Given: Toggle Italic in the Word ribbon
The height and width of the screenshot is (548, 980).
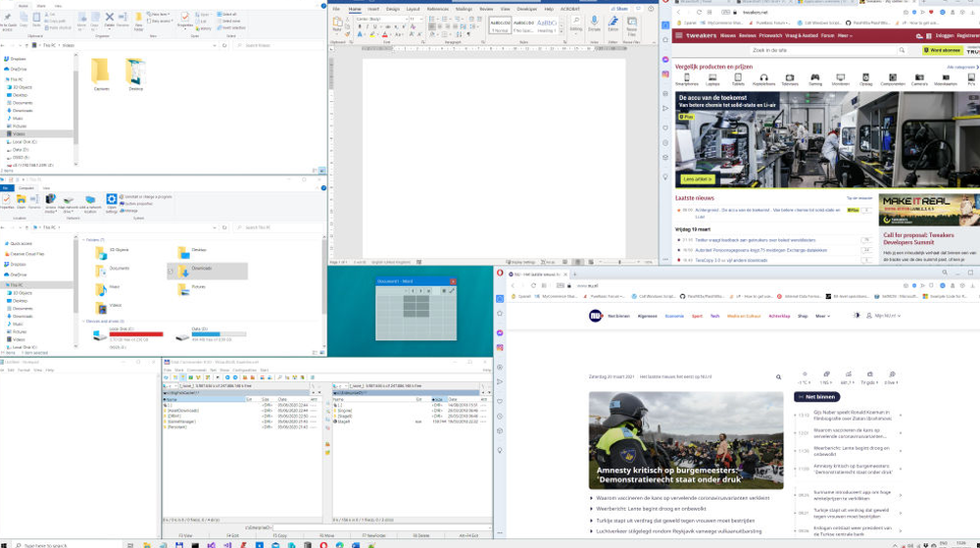Looking at the screenshot, I should point(367,26).
